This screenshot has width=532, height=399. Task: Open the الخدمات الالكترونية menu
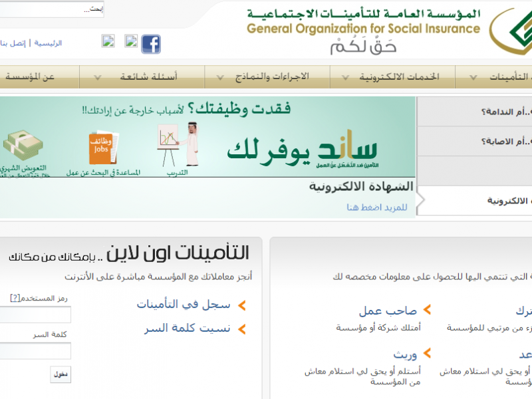coord(392,77)
